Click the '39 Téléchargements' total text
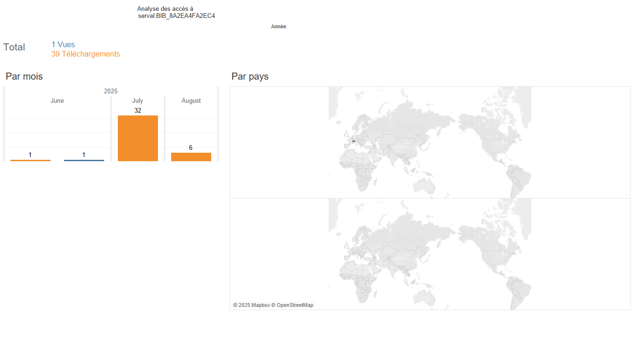 (x=86, y=54)
